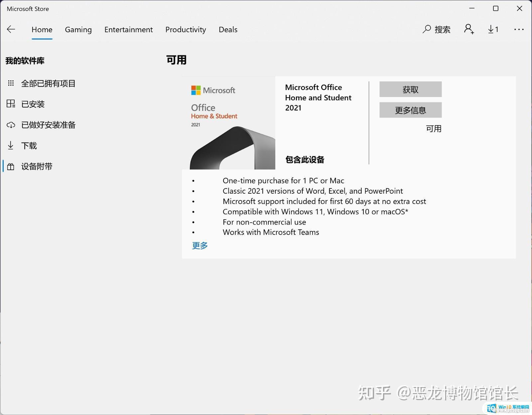The height and width of the screenshot is (415, 532).
Task: Expand description with 更多 link
Action: click(x=200, y=246)
